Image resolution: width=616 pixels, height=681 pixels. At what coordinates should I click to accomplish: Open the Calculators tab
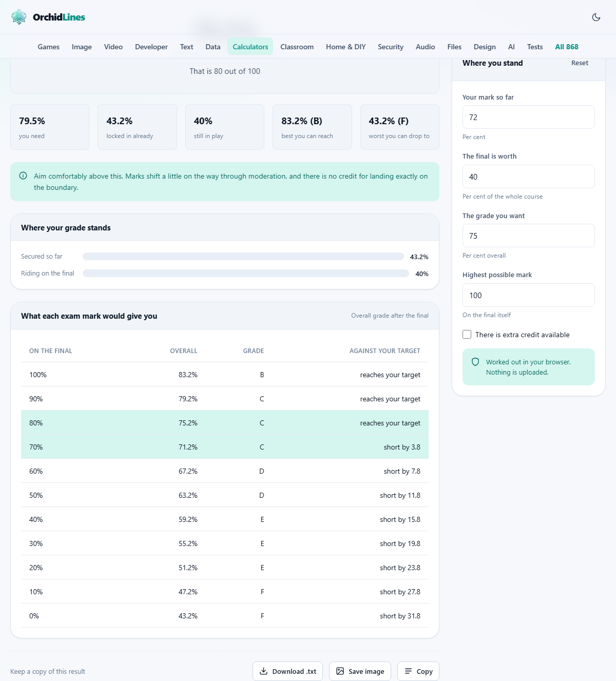click(x=251, y=47)
